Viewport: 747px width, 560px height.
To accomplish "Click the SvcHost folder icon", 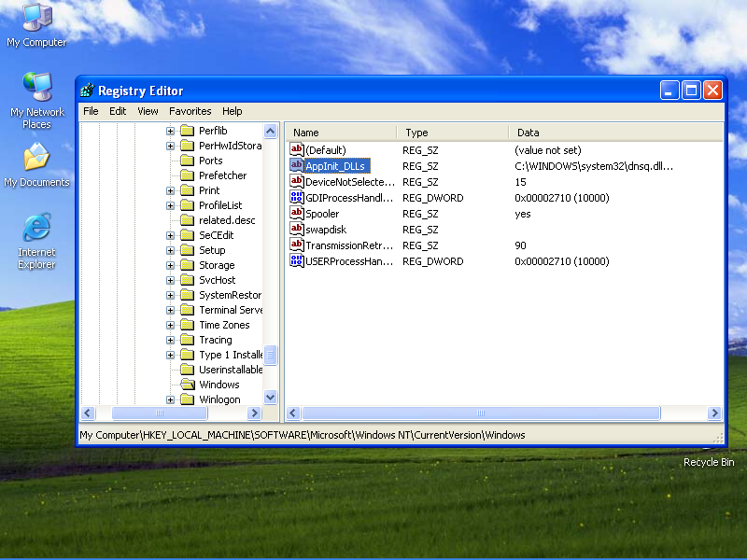I will tap(188, 280).
